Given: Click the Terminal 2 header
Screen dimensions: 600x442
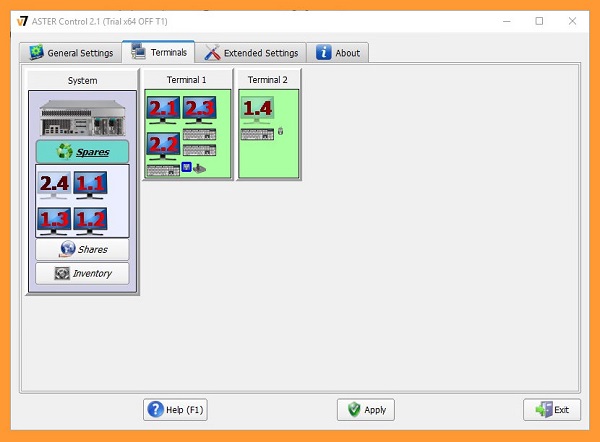Looking at the screenshot, I should [x=268, y=80].
